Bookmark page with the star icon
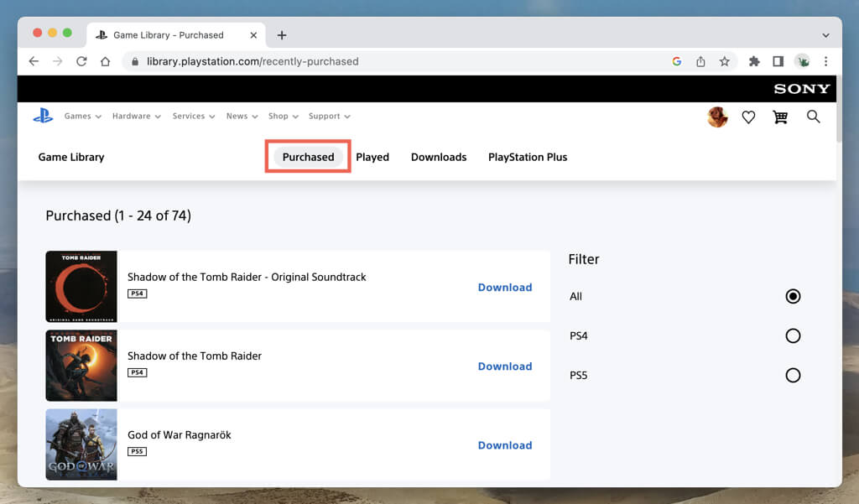Viewport: 859px width, 504px height. point(724,61)
